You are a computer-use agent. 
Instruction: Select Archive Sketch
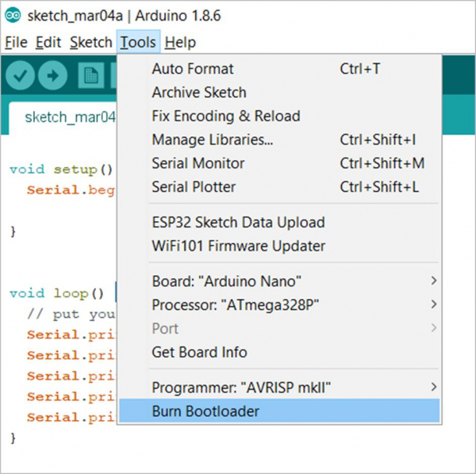coord(199,93)
